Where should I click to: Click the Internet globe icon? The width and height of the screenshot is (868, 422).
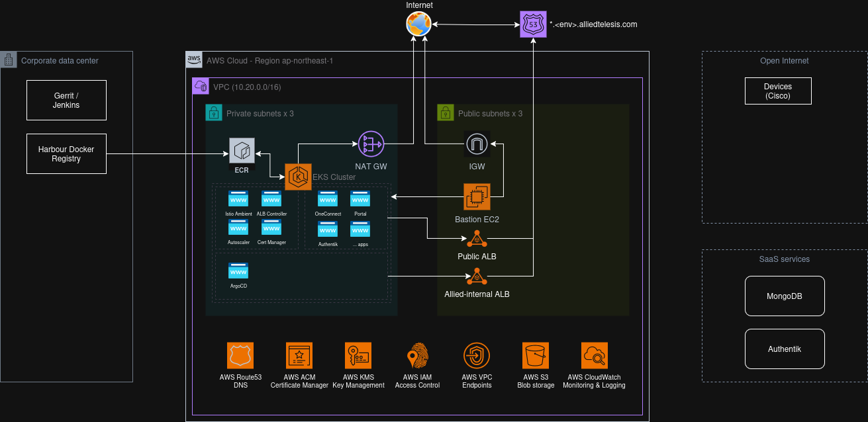(x=418, y=24)
